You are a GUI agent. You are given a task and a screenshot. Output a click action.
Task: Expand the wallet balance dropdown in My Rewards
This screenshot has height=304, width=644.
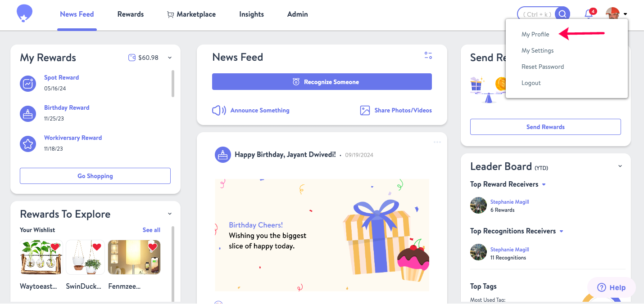point(170,58)
